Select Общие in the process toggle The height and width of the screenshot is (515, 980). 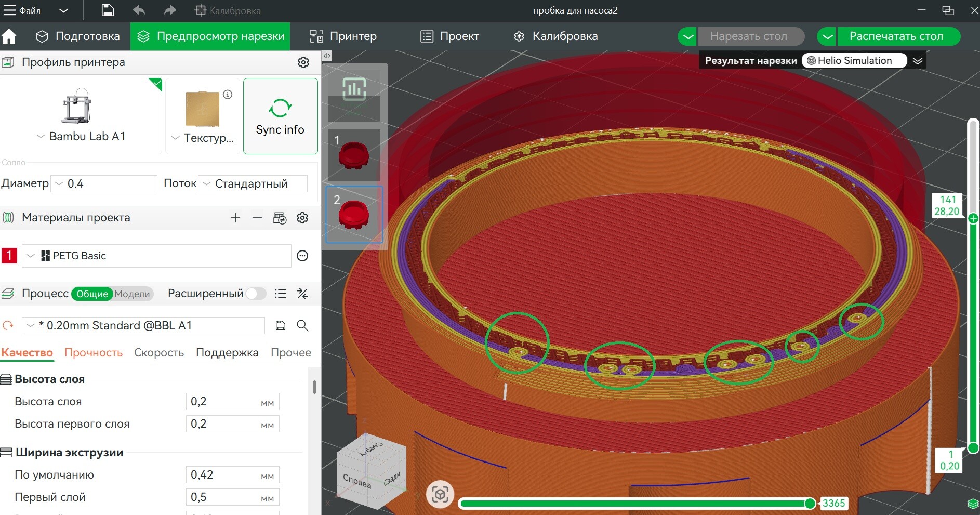(x=92, y=294)
